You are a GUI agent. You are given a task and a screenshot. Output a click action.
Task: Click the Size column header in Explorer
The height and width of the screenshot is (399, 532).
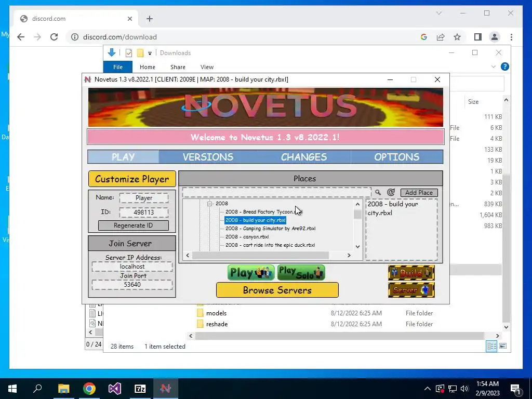coord(473,102)
